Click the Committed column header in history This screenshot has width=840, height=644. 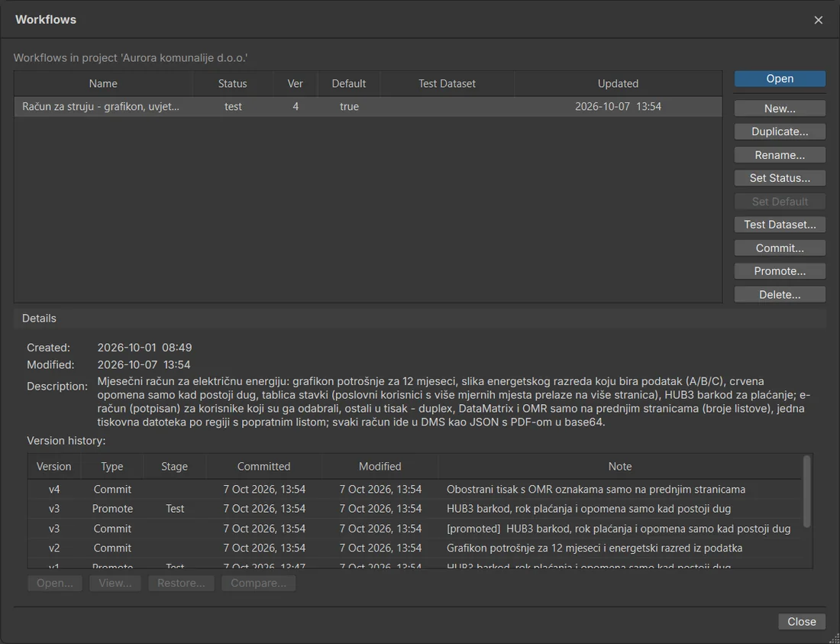[263, 467]
